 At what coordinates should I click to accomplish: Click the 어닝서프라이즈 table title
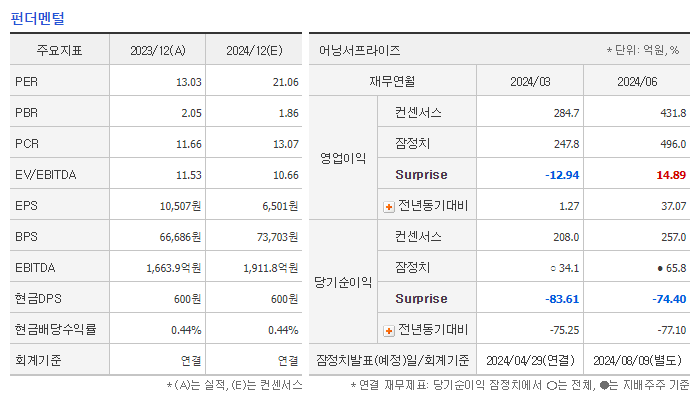pyautogui.click(x=359, y=50)
